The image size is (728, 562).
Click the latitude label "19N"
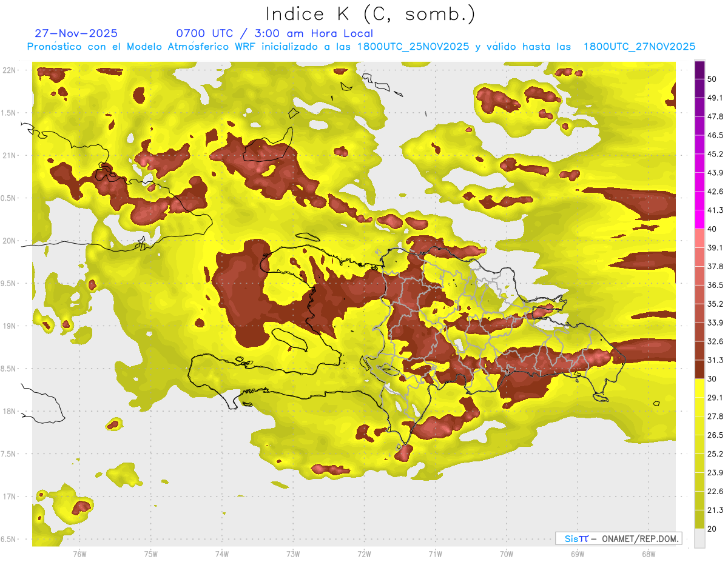coord(9,326)
